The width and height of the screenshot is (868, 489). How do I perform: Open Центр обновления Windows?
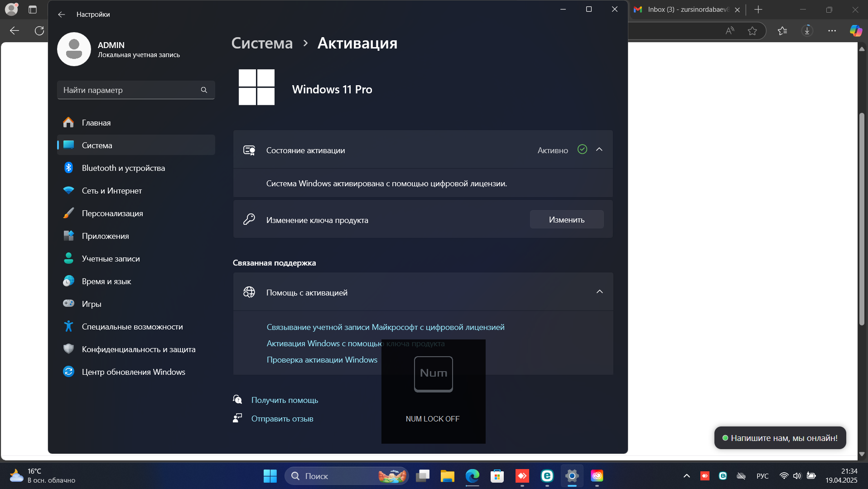[x=136, y=372]
